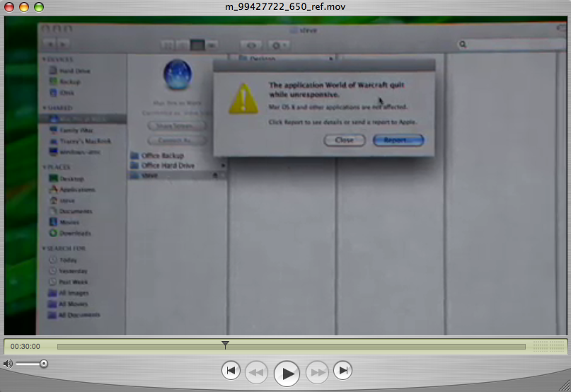Open Office Backup shared folder
Screen dimensions: 571x392
click(x=158, y=156)
